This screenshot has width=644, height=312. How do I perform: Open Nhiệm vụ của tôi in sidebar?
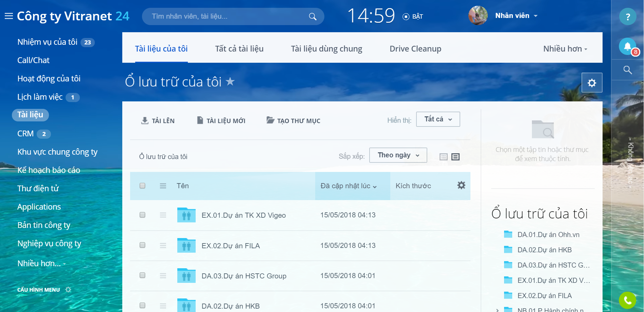coord(48,42)
